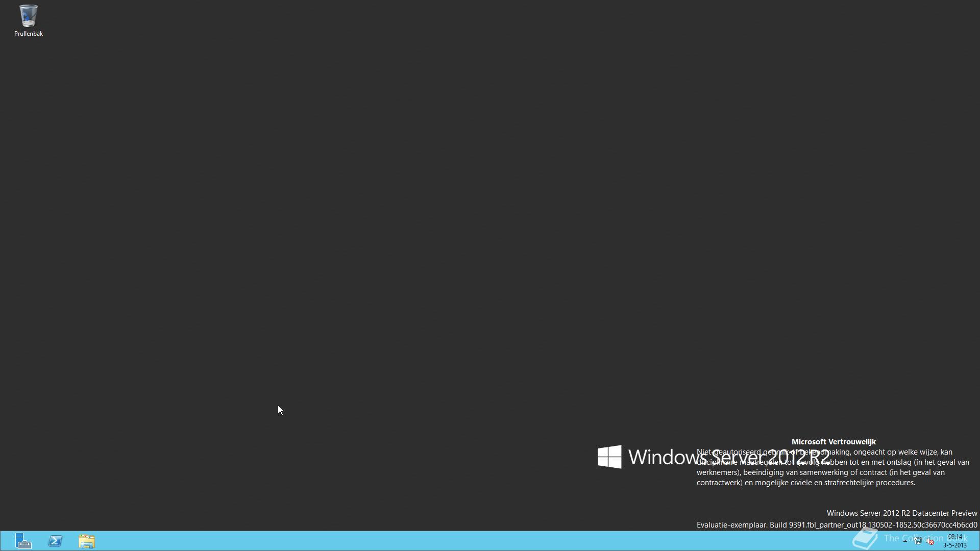980x551 pixels.
Task: Open the muted volume tray icon
Action: [x=930, y=541]
